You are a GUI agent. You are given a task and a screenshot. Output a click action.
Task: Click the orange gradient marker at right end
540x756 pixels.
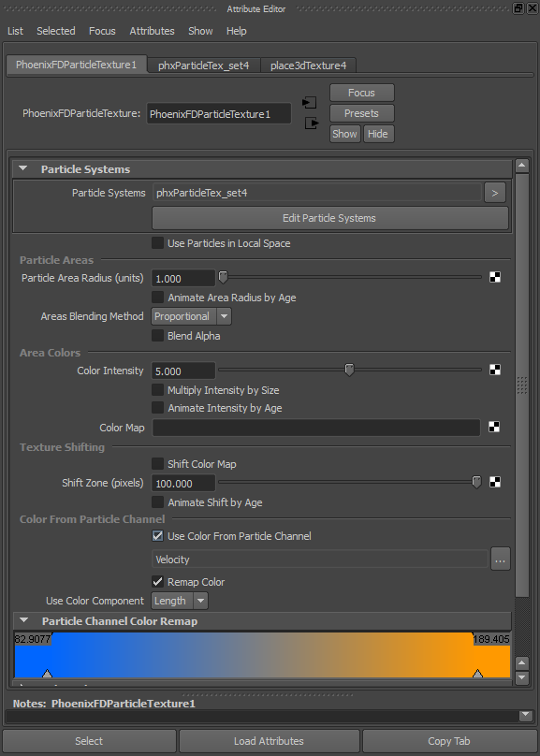[x=477, y=674]
